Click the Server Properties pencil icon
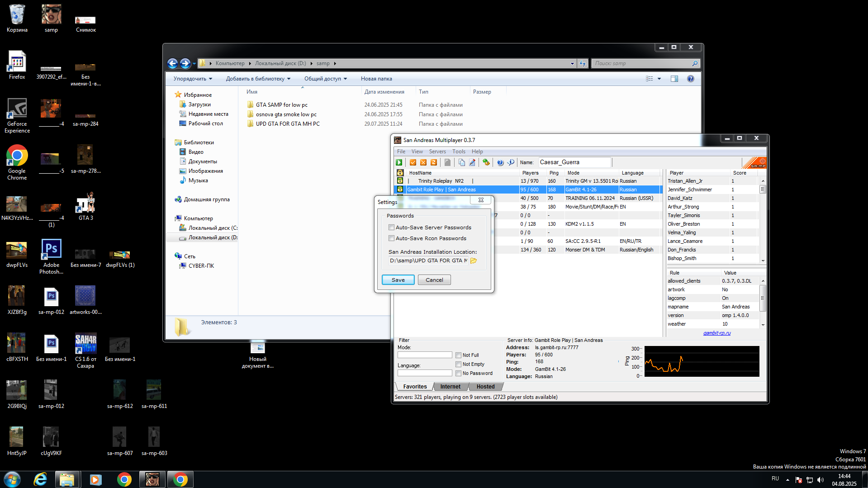 pyautogui.click(x=472, y=162)
